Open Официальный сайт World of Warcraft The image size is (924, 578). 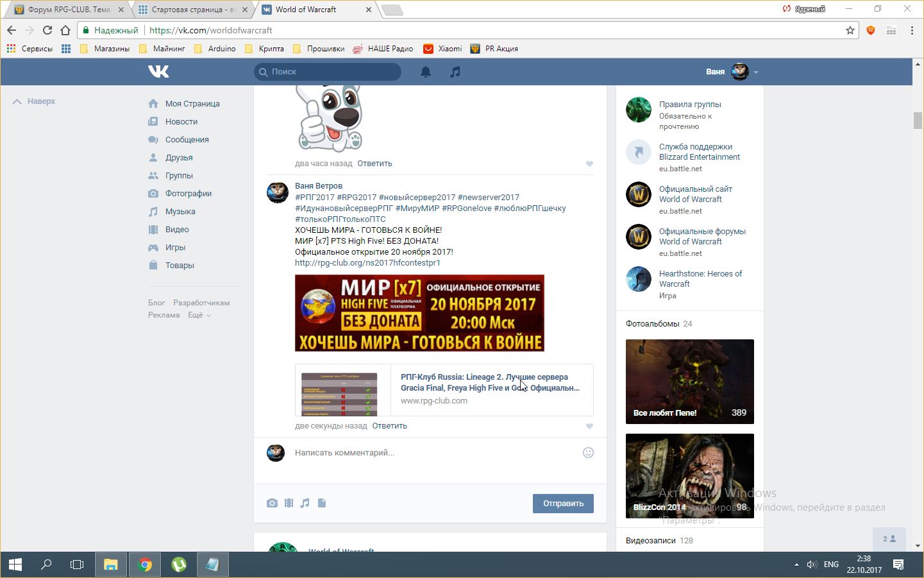pos(696,194)
